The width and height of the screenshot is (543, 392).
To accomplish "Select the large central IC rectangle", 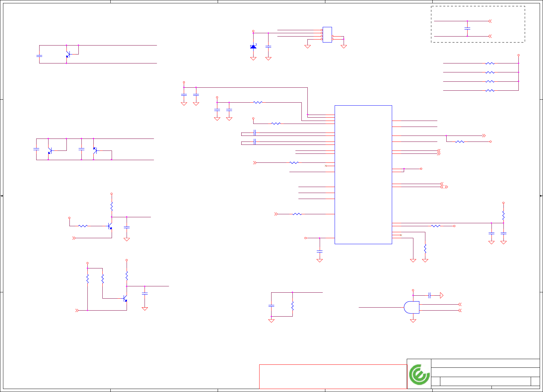I will tap(363, 175).
